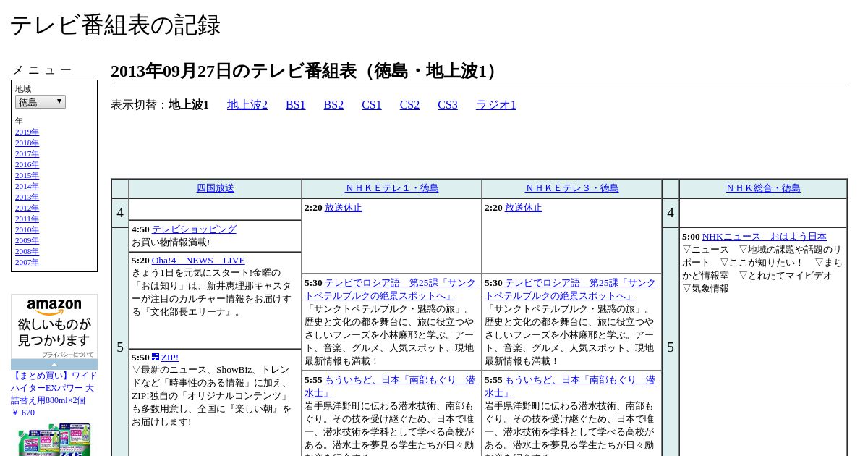Image resolution: width=868 pixels, height=456 pixels.
Task: Open ＮＨＫＥテレ１・徳島 channel header
Action: pyautogui.click(x=392, y=188)
